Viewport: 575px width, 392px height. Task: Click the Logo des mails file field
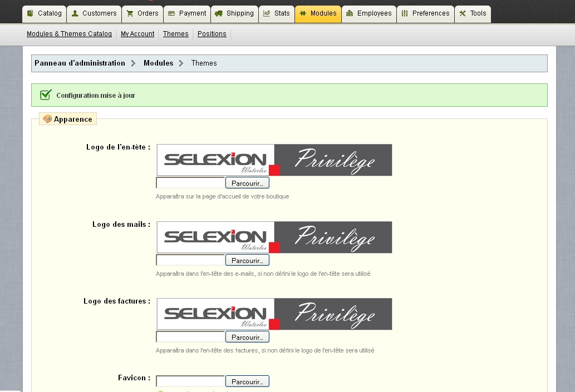coord(190,260)
